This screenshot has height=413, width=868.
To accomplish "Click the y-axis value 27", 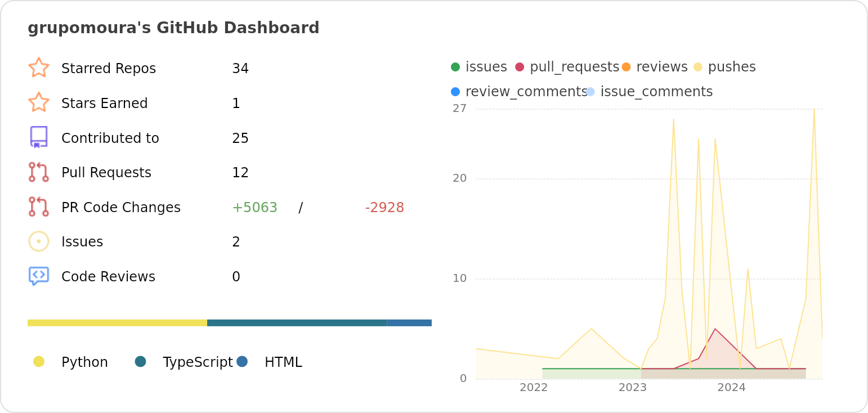I will [x=460, y=109].
